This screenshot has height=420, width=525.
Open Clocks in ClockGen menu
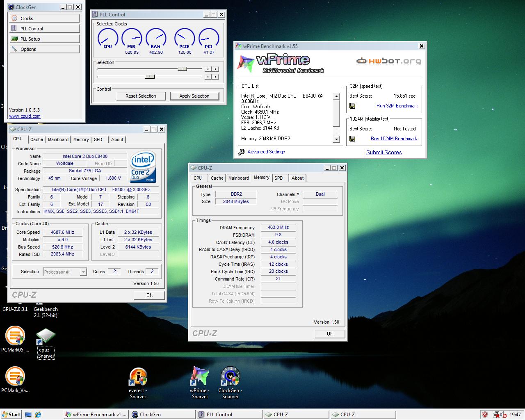coord(44,18)
